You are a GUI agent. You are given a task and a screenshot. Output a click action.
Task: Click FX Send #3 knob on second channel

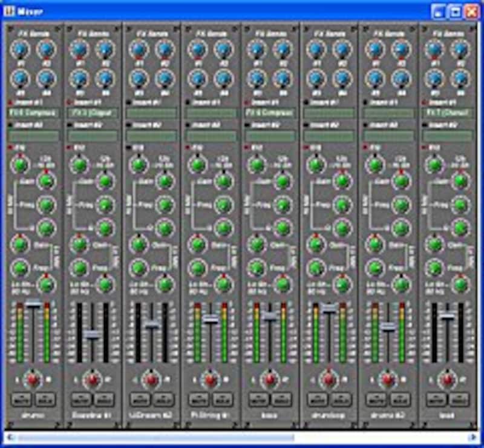[x=80, y=79]
